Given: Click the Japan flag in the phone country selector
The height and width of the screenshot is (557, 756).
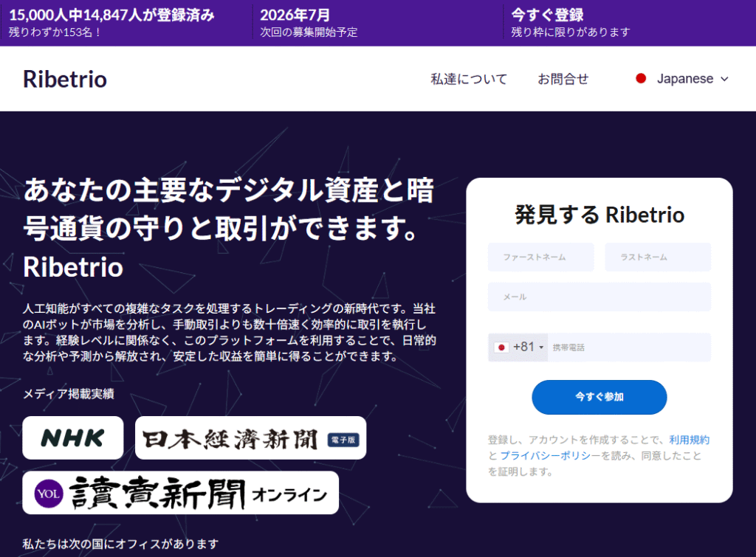Looking at the screenshot, I should (x=501, y=347).
